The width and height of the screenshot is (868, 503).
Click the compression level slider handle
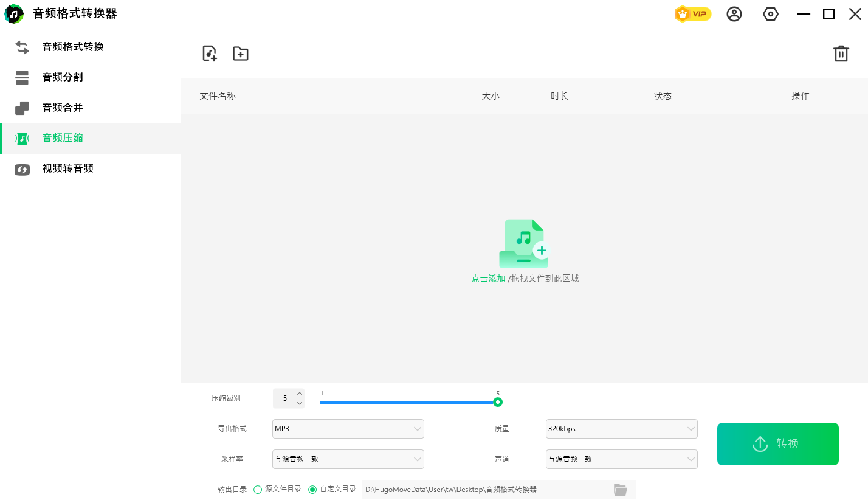pos(498,402)
